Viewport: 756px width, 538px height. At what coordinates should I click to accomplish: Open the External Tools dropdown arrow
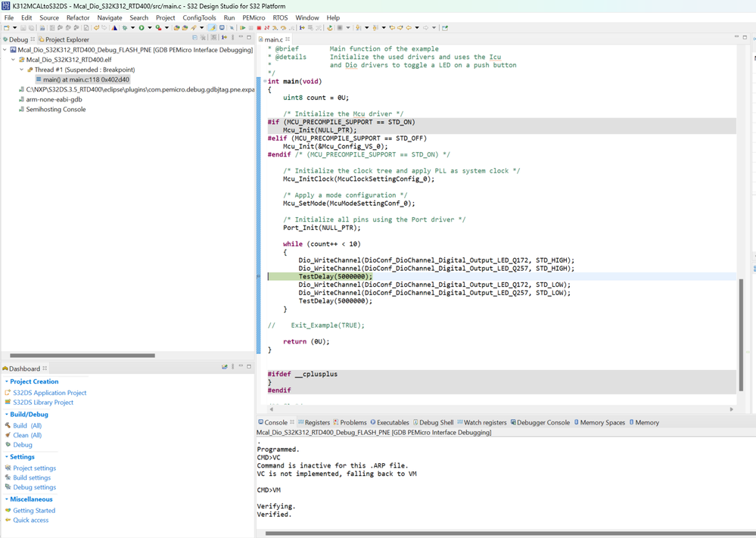point(166,28)
